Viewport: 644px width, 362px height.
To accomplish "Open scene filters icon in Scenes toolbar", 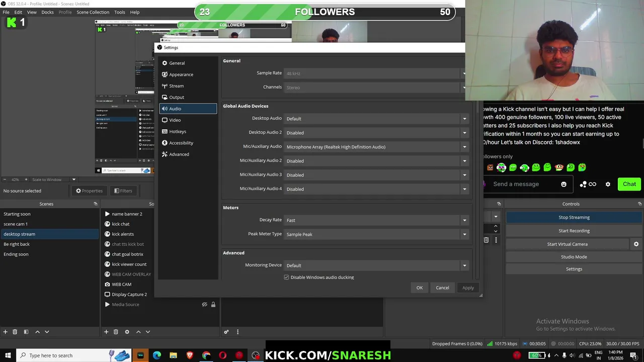I will click(x=26, y=332).
